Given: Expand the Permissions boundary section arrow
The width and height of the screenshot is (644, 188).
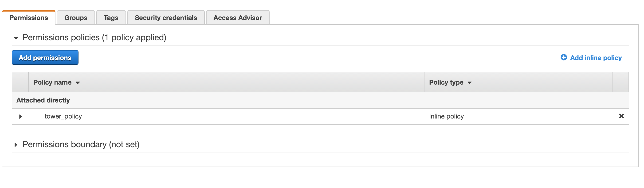Looking at the screenshot, I should click(16, 145).
